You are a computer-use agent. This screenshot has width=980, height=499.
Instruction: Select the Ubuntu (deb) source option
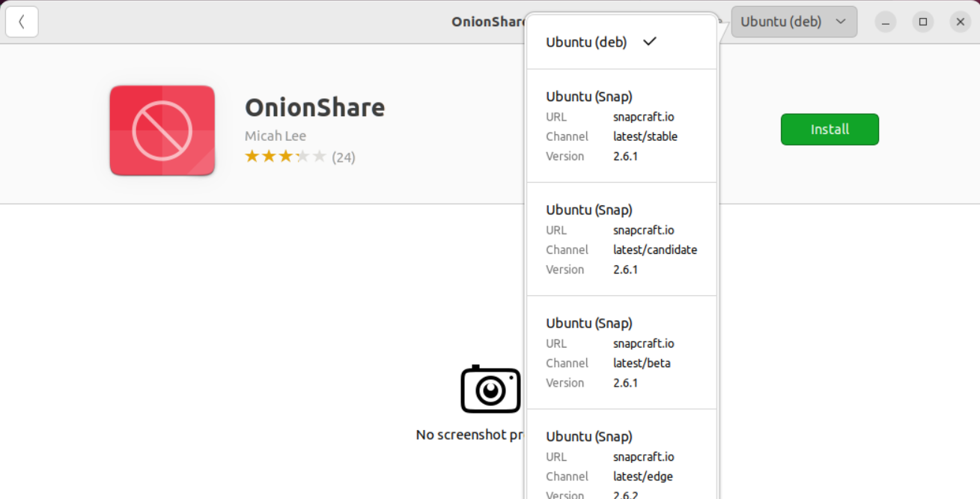coord(586,43)
